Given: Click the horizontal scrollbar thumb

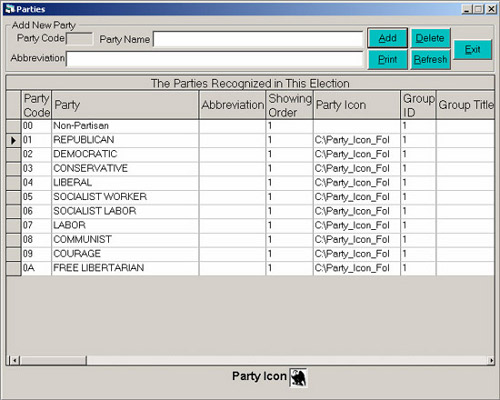Looking at the screenshot, I should pyautogui.click(x=53, y=360).
